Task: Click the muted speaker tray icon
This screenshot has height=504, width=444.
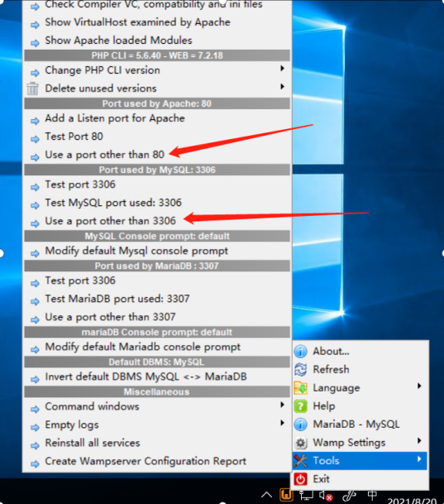Action: click(325, 496)
